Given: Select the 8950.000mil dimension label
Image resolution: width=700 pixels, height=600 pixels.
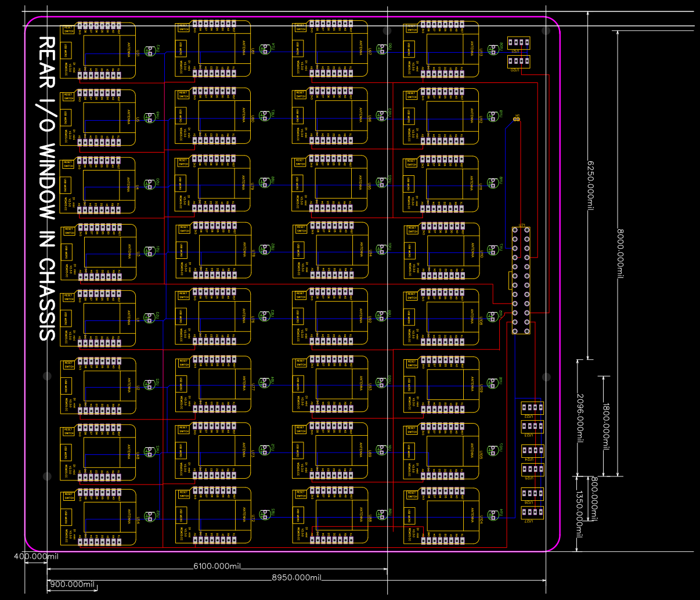Looking at the screenshot, I should (x=297, y=577).
